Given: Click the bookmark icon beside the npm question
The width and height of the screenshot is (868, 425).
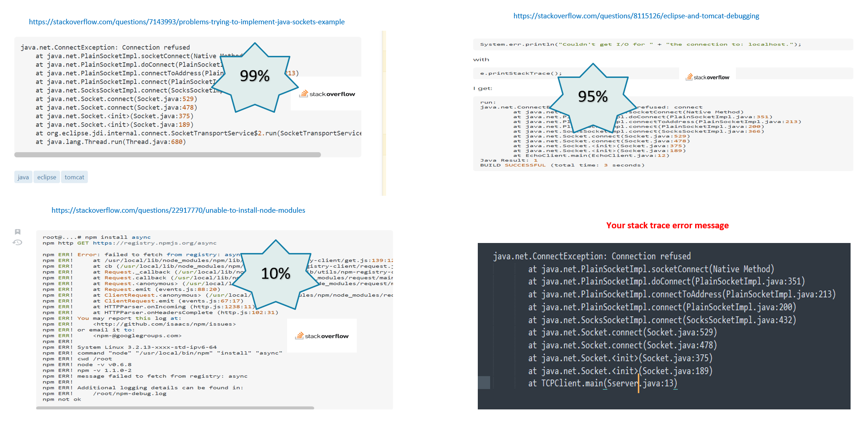Looking at the screenshot, I should 17,232.
